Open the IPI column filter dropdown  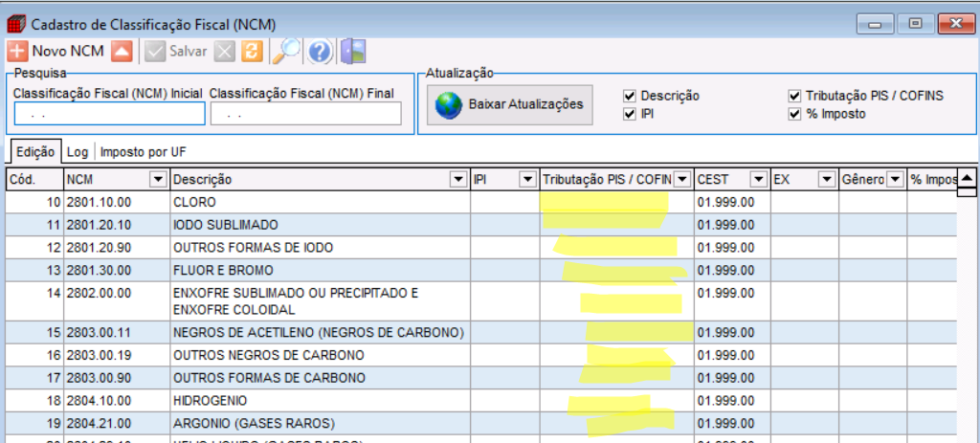(528, 180)
